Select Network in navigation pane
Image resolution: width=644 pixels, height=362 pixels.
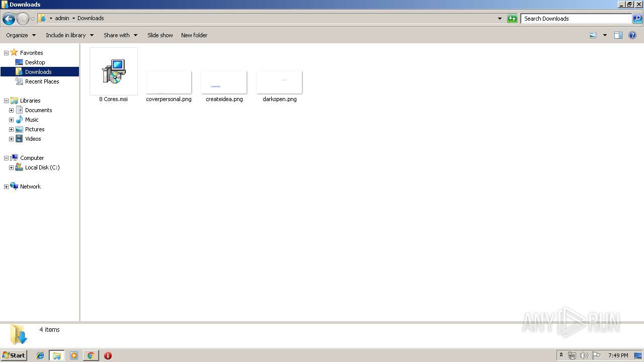pos(30,187)
